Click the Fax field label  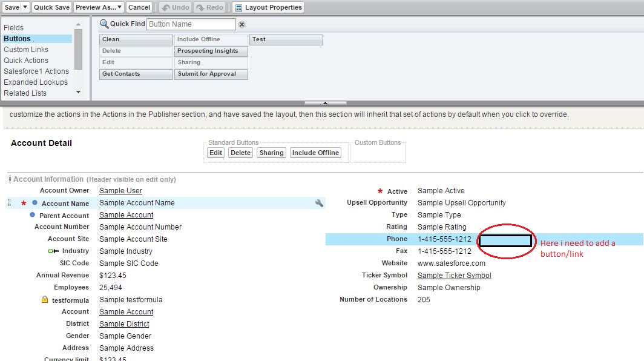401,251
